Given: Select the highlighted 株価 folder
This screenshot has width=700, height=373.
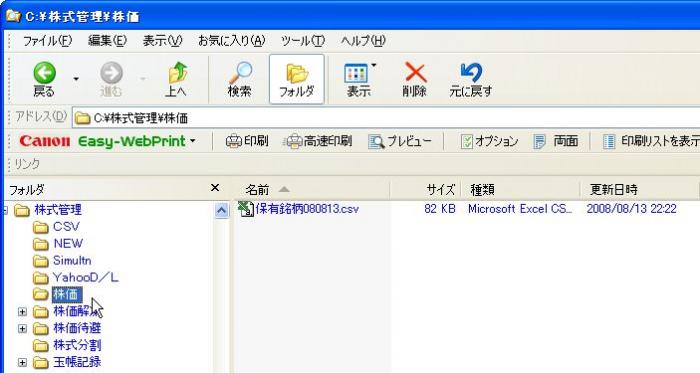Looking at the screenshot, I should (x=66, y=294).
